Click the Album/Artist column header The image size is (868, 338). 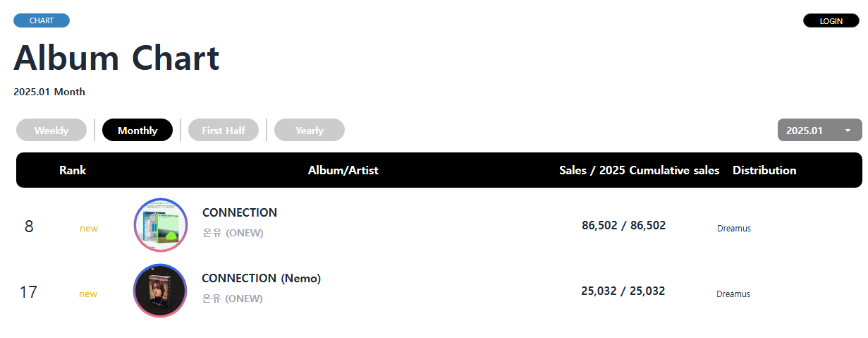pyautogui.click(x=343, y=170)
